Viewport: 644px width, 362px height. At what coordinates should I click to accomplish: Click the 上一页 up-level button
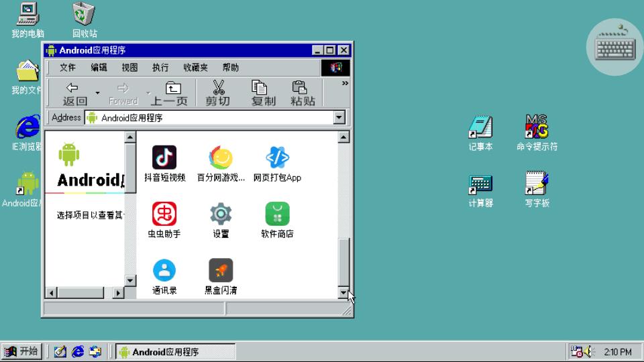[169, 93]
